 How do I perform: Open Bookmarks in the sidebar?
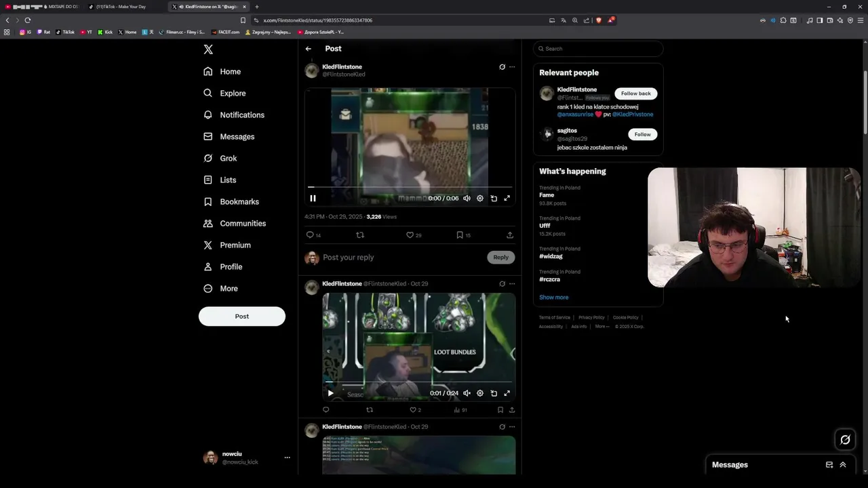(231, 201)
